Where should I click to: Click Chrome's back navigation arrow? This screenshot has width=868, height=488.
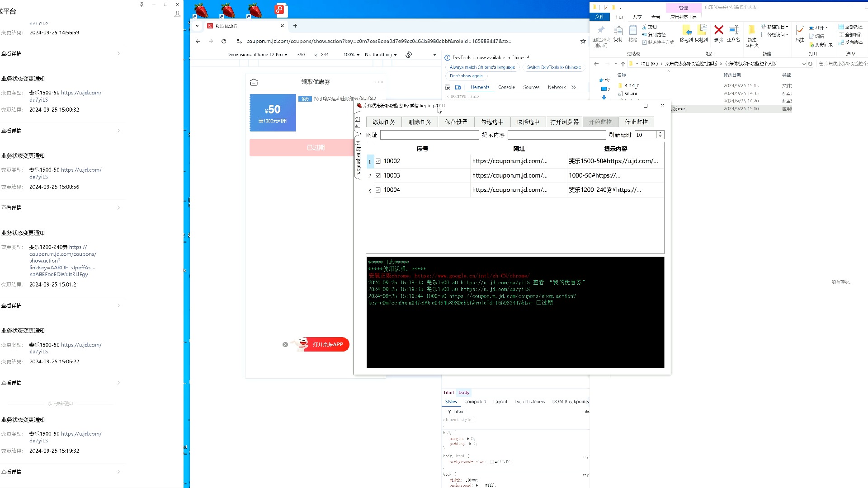(x=198, y=41)
